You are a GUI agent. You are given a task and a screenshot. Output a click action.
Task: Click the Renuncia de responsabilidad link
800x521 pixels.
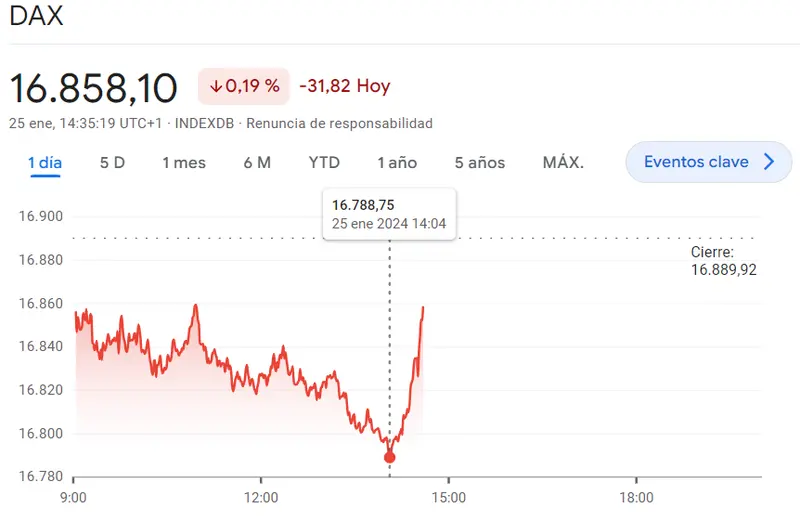click(x=339, y=124)
